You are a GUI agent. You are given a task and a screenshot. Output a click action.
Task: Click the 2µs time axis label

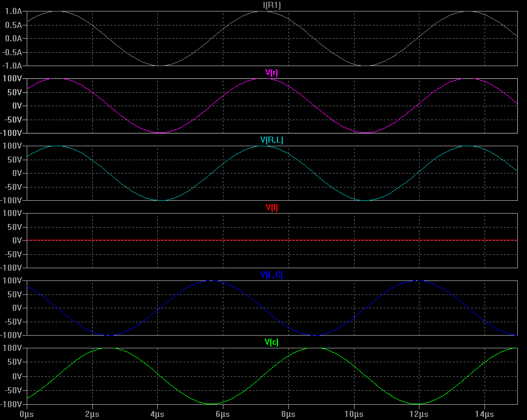pyautogui.click(x=92, y=414)
